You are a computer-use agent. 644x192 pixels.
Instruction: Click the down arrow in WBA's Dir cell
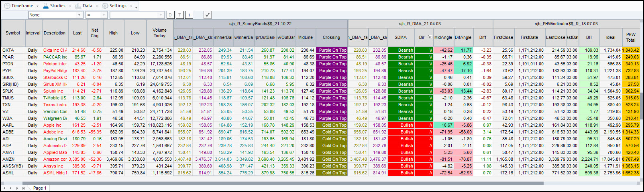pyautogui.click(x=431, y=118)
